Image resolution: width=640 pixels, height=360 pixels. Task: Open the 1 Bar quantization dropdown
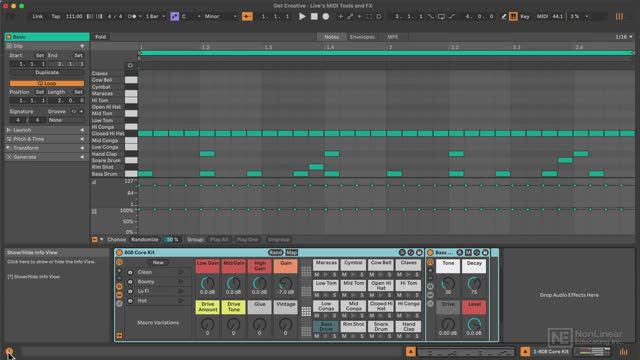pos(156,16)
